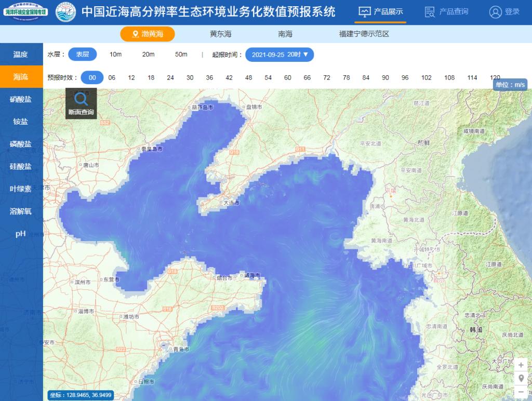The height and width of the screenshot is (401, 532).
Task: Click the 产品查询 search document icon
Action: 430,11
